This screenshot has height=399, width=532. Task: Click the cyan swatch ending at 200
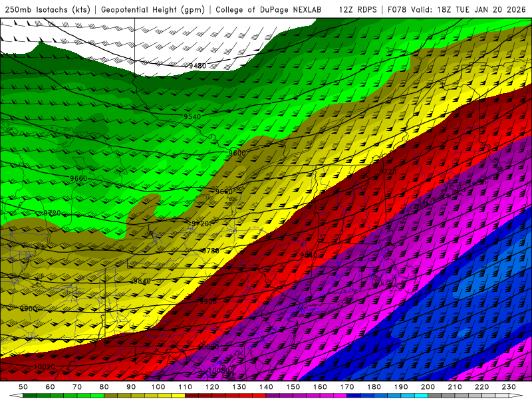point(421,396)
